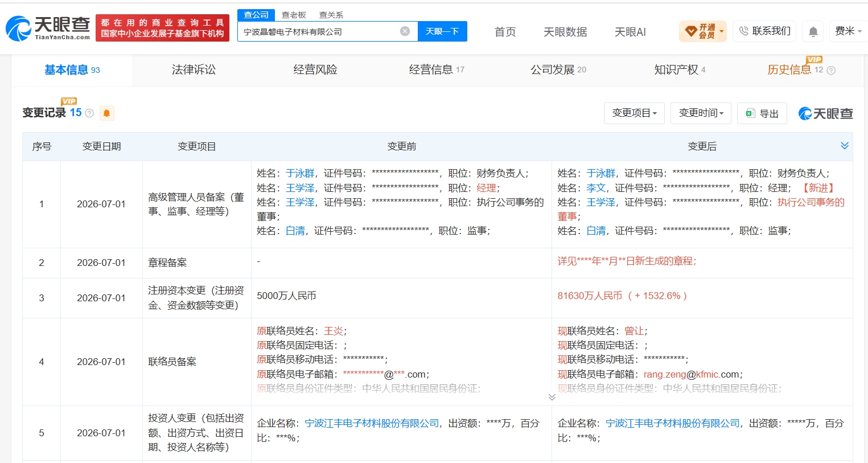Open 开通会员 VIP dropdown button
Viewport: 868px width, 463px height.
coord(703,31)
